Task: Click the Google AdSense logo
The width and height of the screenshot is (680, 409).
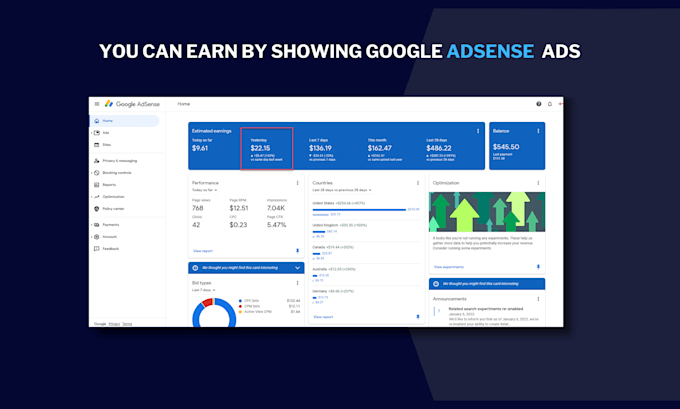Action: point(133,104)
